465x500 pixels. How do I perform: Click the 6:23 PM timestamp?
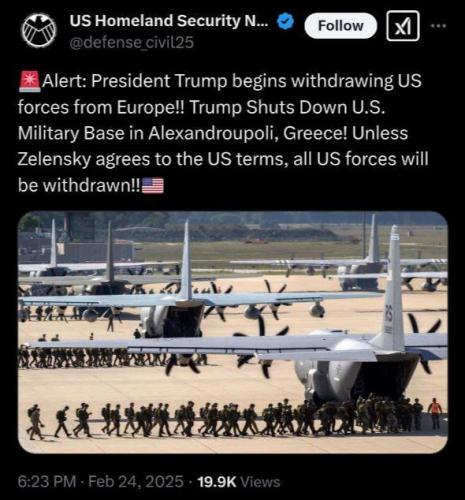click(x=47, y=482)
